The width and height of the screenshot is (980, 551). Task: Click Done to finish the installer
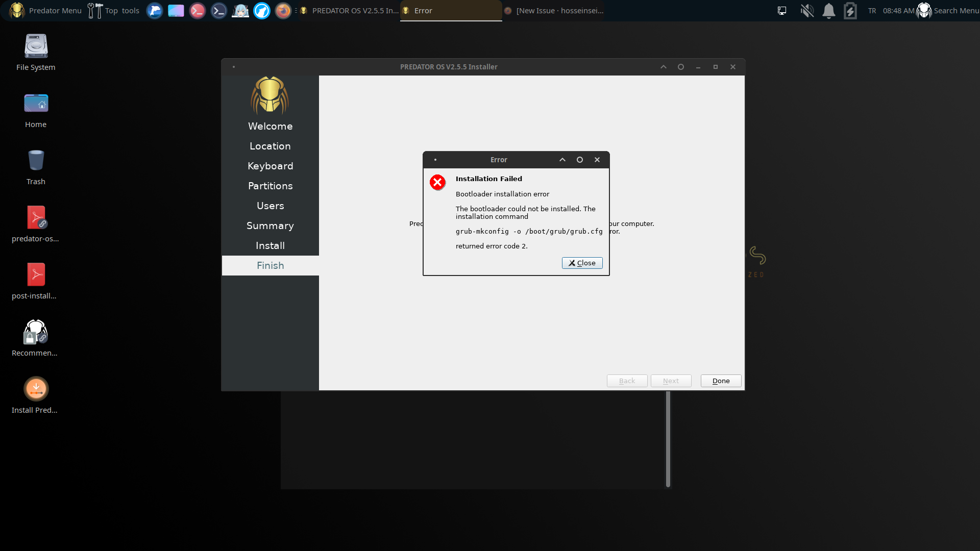(720, 381)
